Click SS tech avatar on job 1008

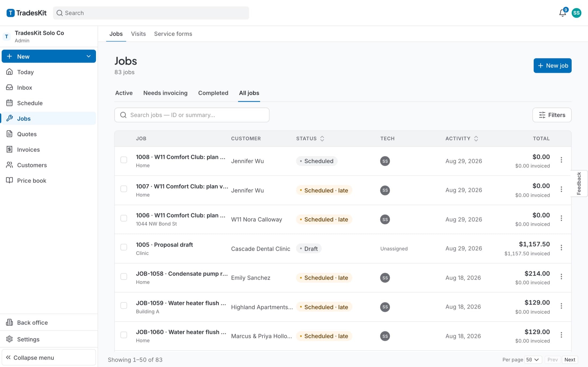click(x=385, y=161)
